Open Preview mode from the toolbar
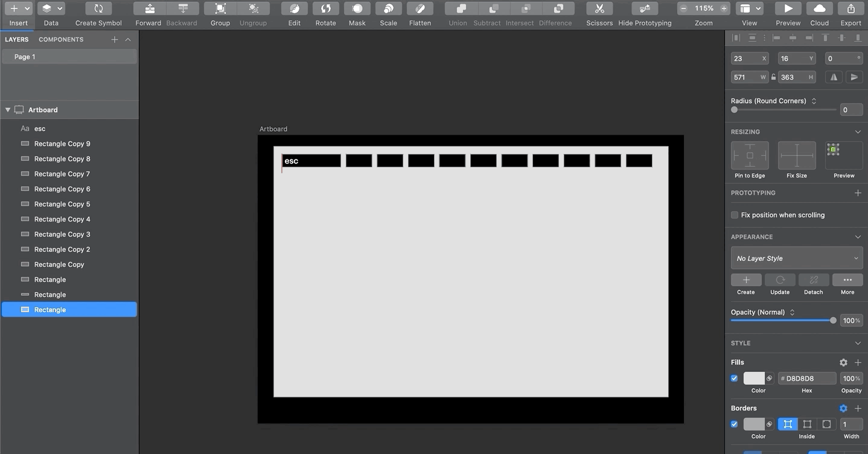This screenshot has height=454, width=868. point(787,8)
